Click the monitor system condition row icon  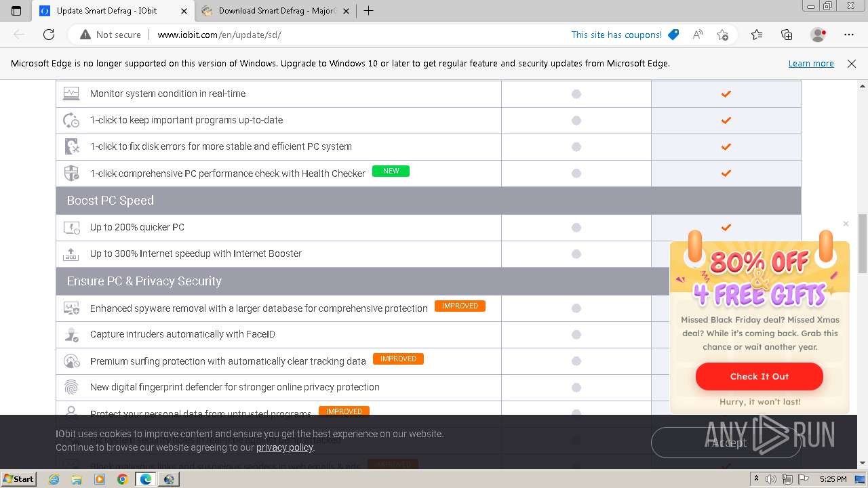tap(71, 94)
